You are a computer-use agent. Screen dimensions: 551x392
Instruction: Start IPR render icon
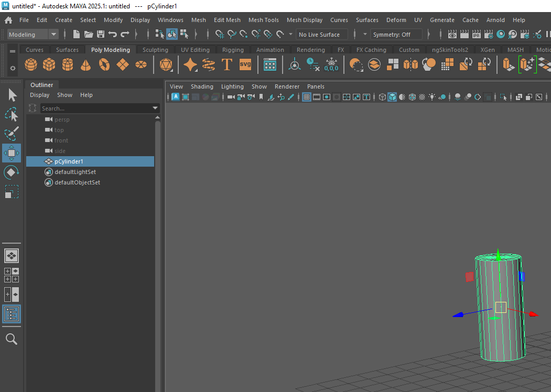pos(477,34)
